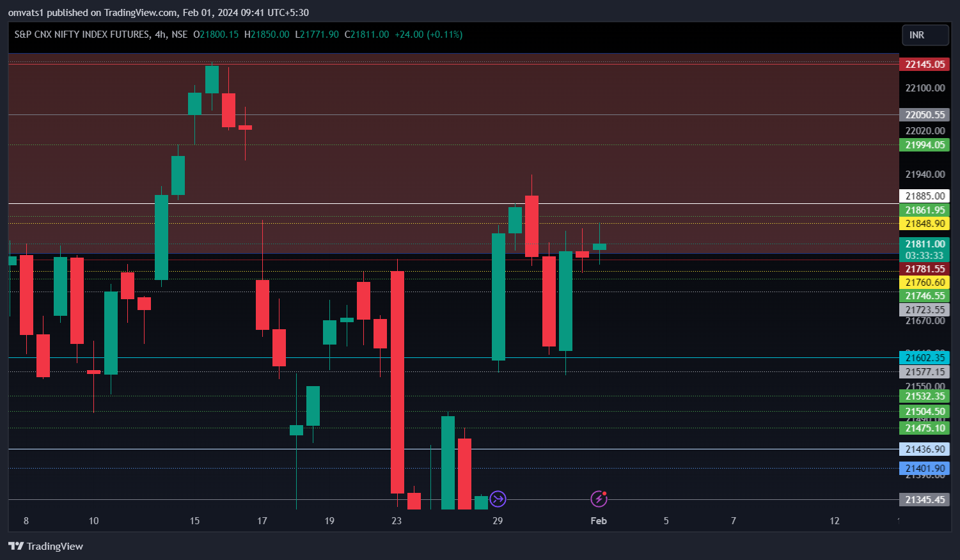Click the 21848.90 yellow price label
Image resolution: width=960 pixels, height=560 pixels.
tap(924, 224)
